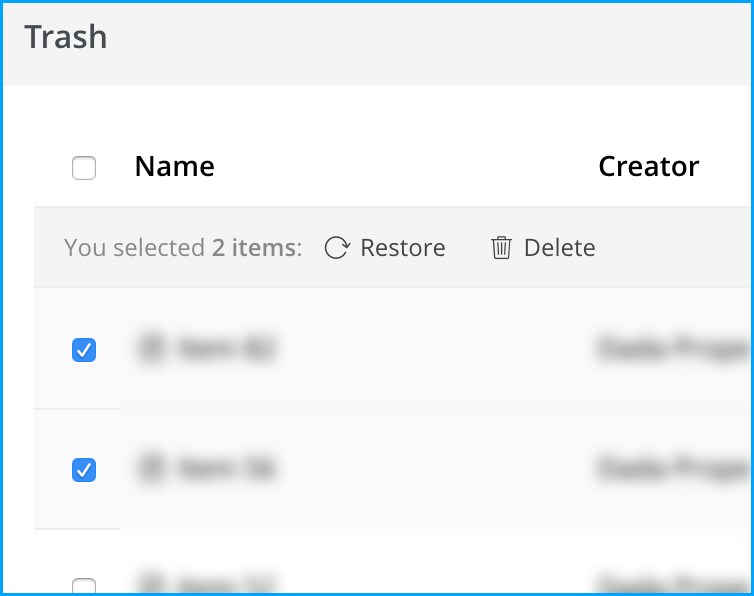Click the Trash page heading
This screenshot has width=754, height=596.
[x=66, y=37]
